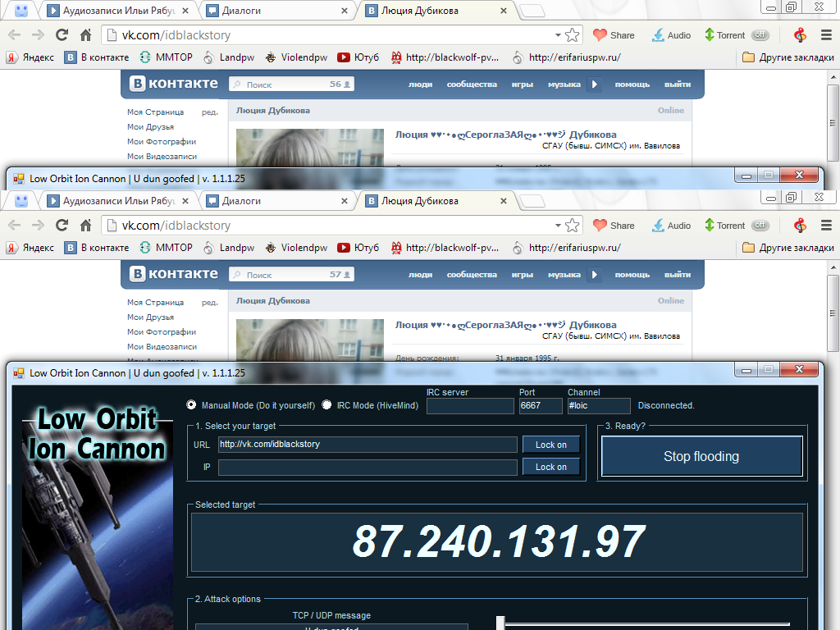Click the attack speed slider handle in LOIC

coord(500,623)
